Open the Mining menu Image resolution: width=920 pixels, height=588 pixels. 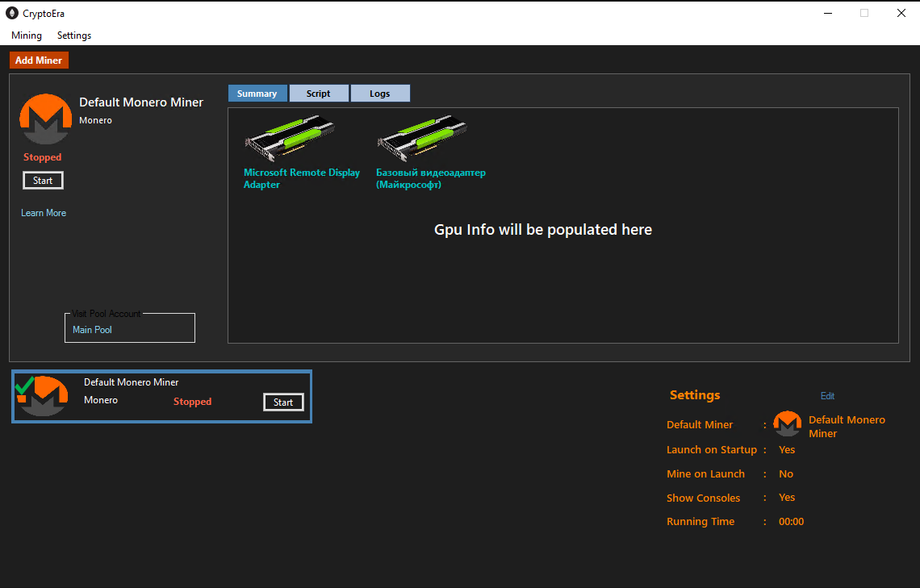pyautogui.click(x=27, y=35)
